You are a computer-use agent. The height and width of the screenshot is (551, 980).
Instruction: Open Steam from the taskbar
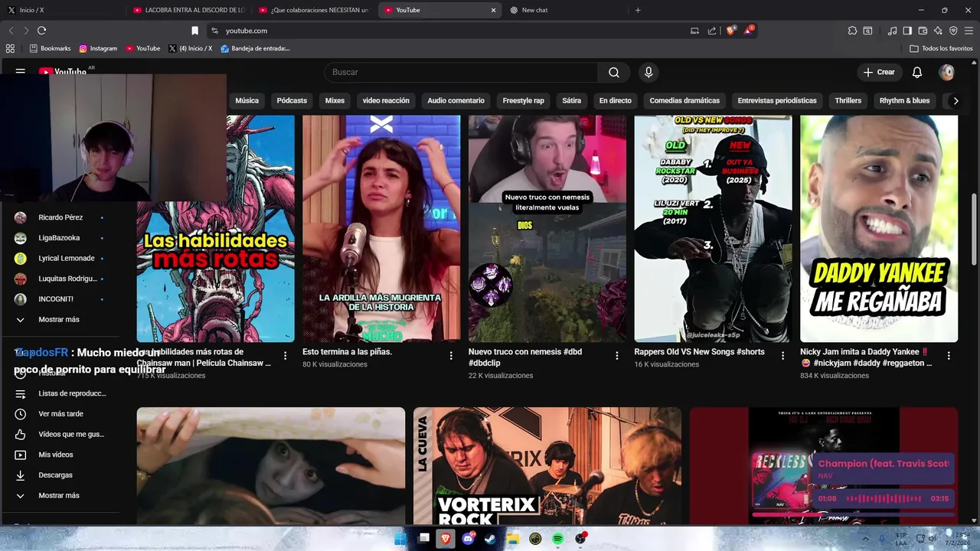[490, 539]
